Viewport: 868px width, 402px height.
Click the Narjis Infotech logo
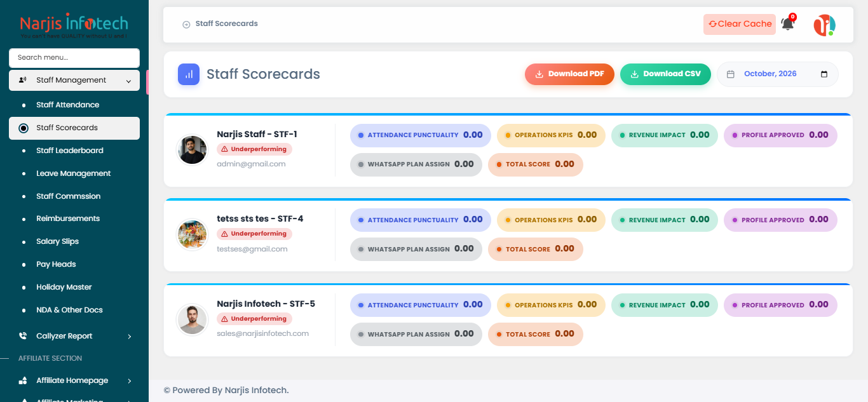[74, 26]
